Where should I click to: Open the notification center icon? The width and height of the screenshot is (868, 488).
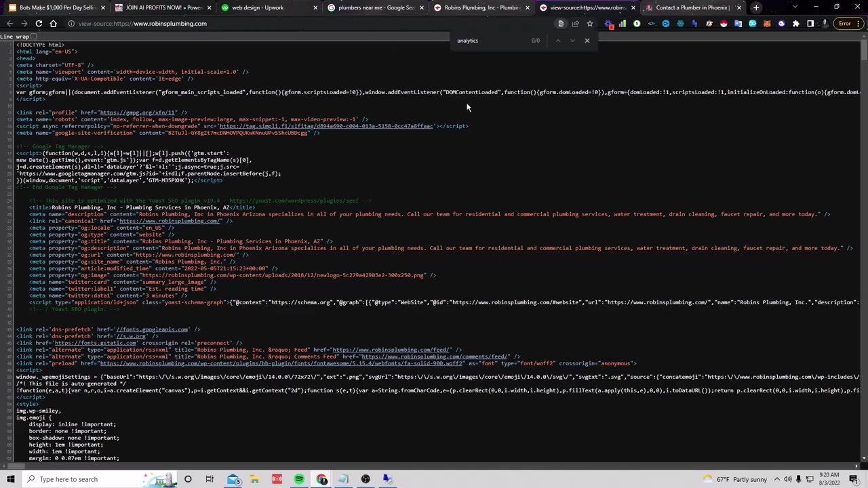coord(854,479)
